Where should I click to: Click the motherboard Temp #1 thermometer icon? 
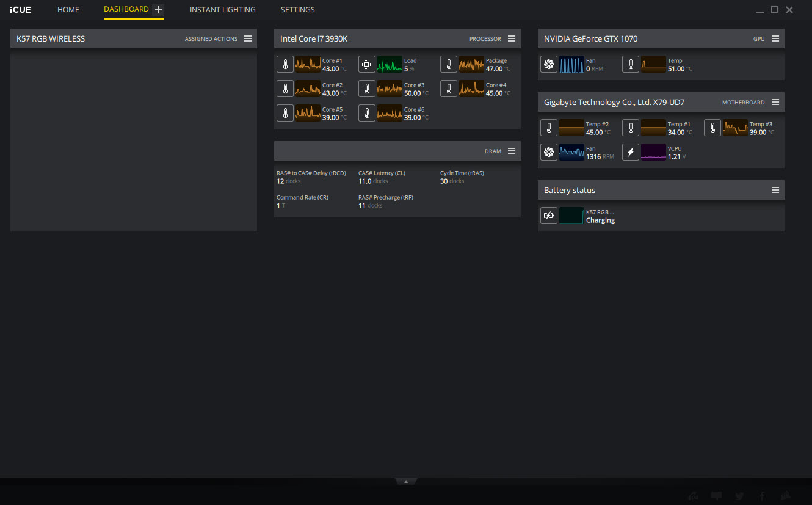point(630,128)
